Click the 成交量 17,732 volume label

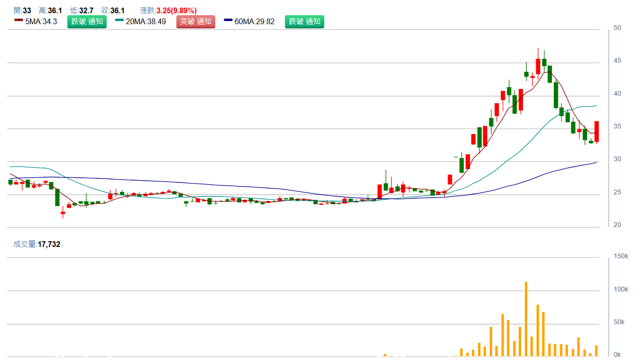[37, 245]
